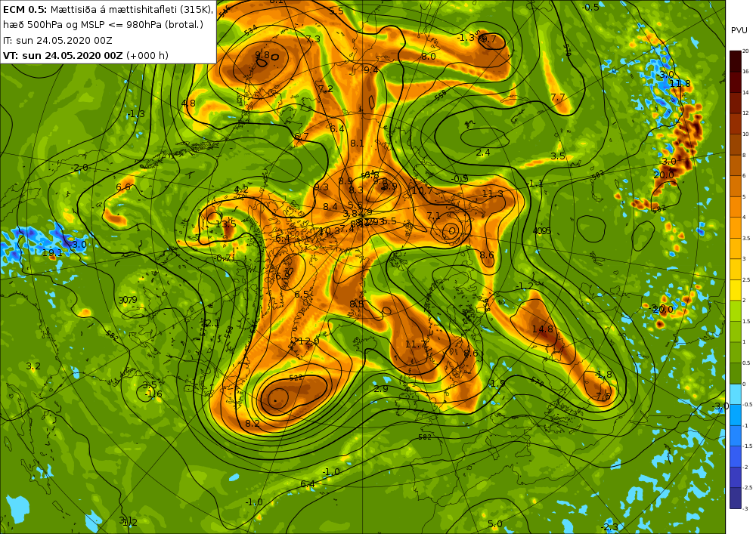Click the map value label -0.5
The width and height of the screenshot is (756, 534).
(590, 8)
